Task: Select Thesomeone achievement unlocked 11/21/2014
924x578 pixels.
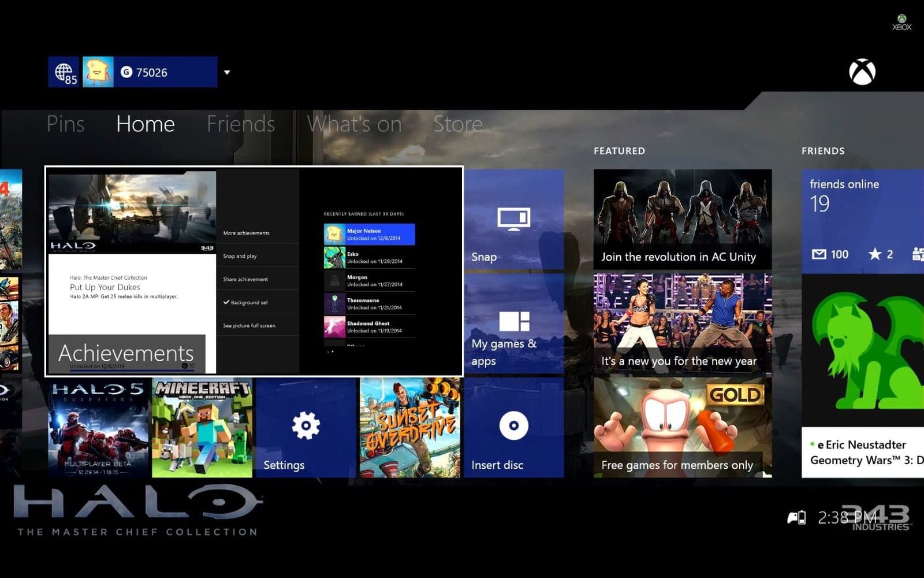Action: (369, 303)
